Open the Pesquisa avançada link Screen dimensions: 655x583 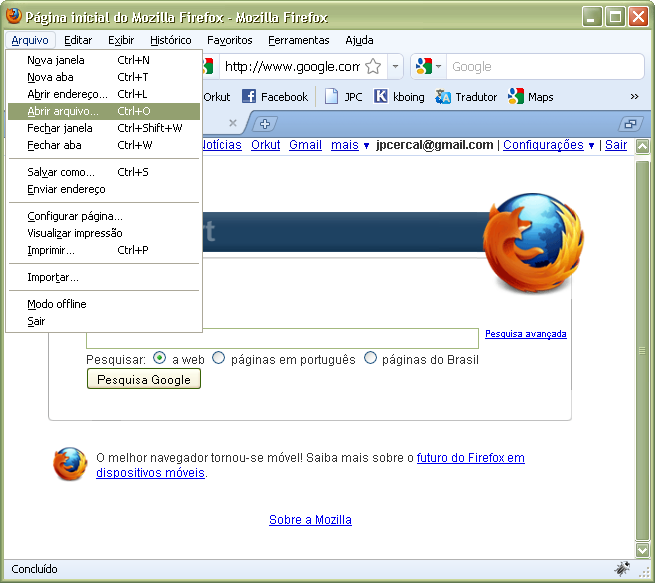[526, 334]
